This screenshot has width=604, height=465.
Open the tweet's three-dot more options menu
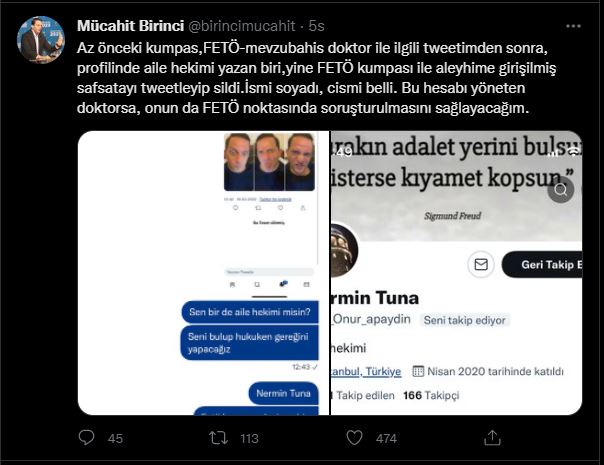click(x=573, y=26)
